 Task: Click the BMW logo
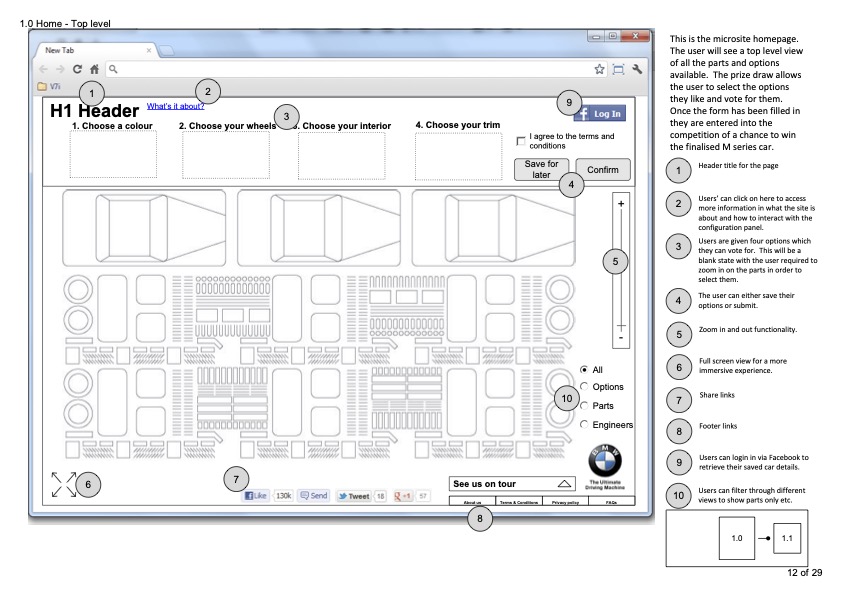pyautogui.click(x=606, y=456)
